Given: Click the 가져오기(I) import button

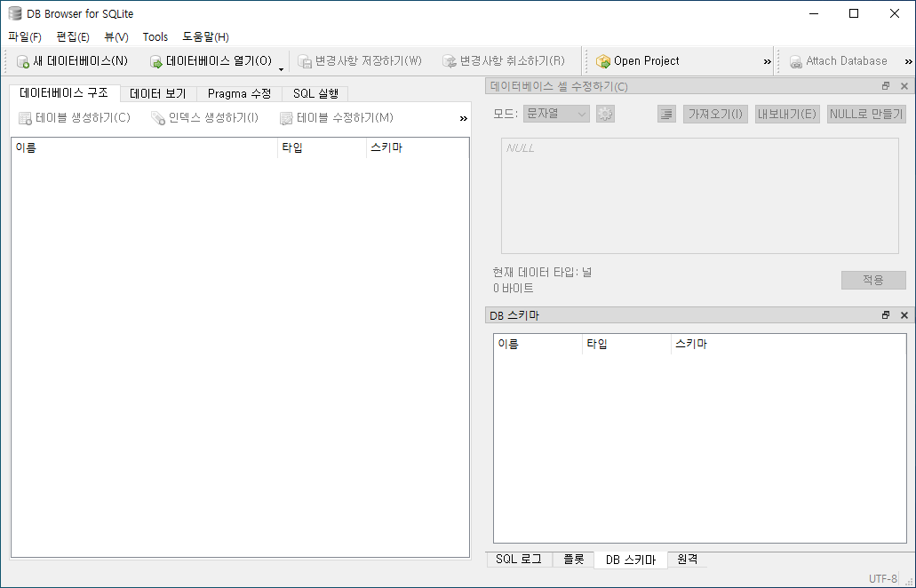Looking at the screenshot, I should pyautogui.click(x=715, y=114).
